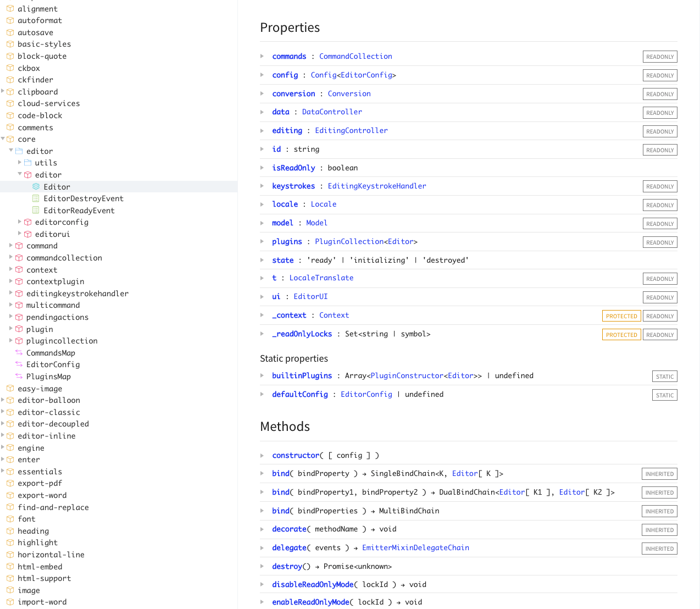Open the defaultConfig property link

pyautogui.click(x=300, y=394)
